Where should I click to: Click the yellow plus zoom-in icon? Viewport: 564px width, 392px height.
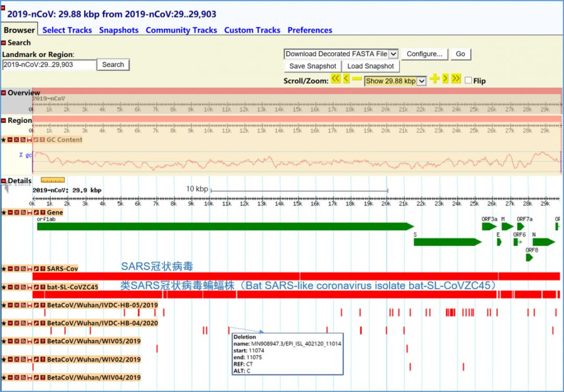(434, 79)
